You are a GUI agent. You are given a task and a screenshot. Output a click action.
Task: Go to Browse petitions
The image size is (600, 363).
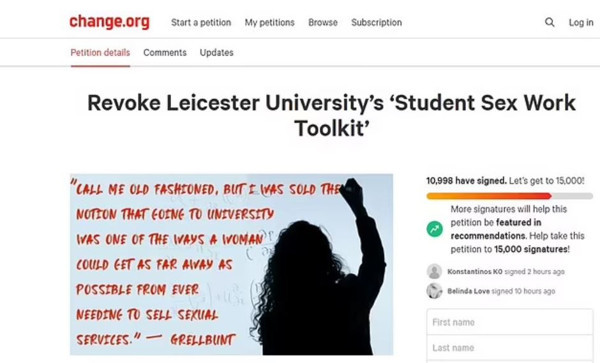coord(323,23)
